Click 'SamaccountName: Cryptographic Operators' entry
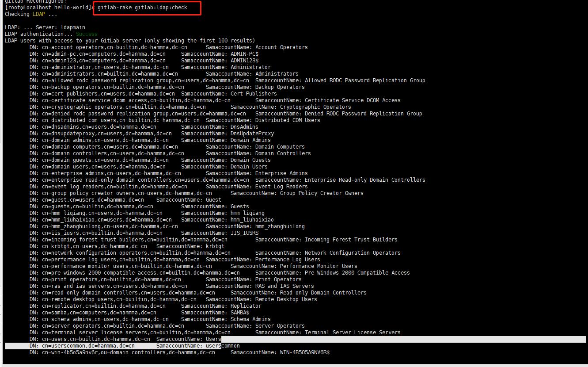This screenshot has height=367, width=588. click(291, 107)
